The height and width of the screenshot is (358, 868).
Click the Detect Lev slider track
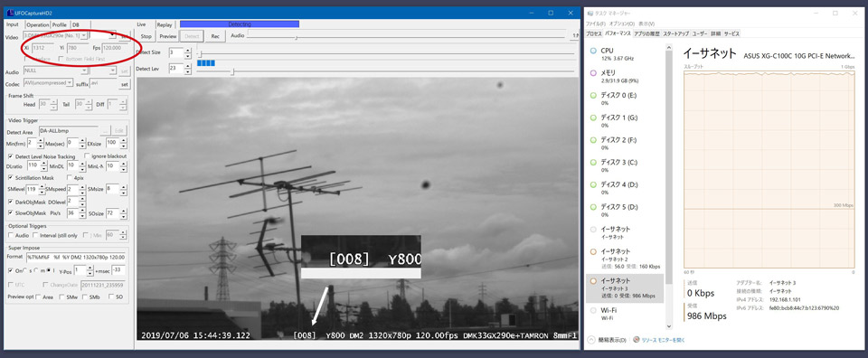386,71
